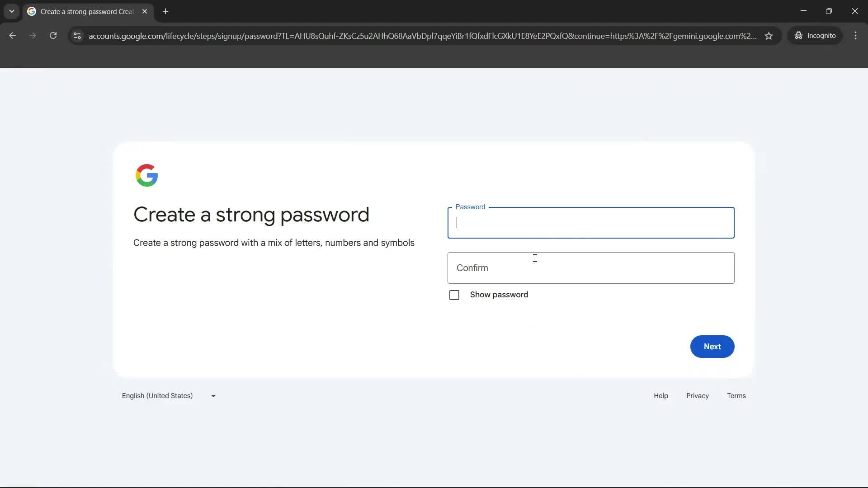Enable the Show password checkbox

[x=454, y=295]
